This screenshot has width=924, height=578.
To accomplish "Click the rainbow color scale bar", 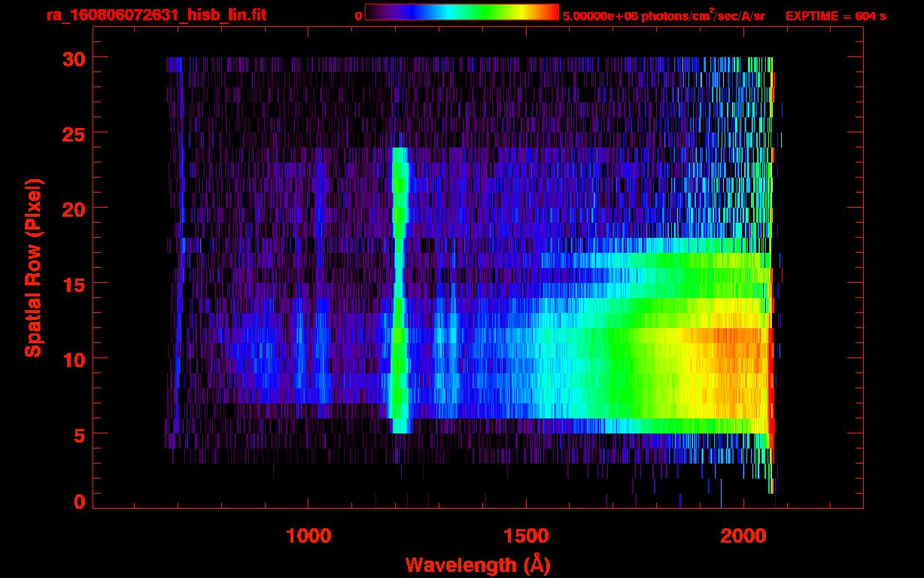I will pos(462,12).
